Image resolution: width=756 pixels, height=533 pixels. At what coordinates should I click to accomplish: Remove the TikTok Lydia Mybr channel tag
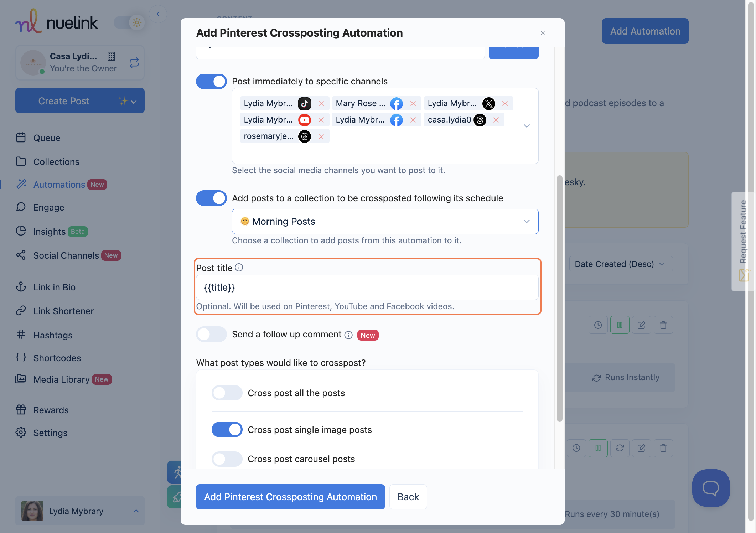pos(321,103)
